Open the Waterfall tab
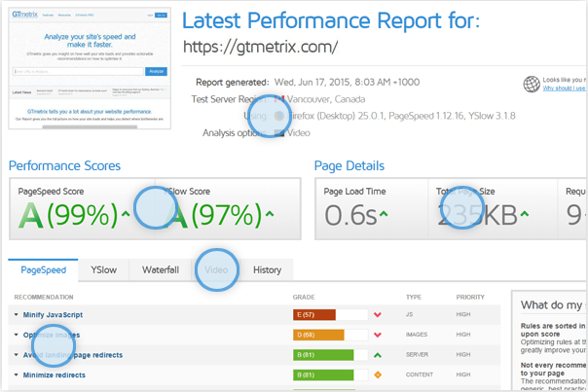Viewport: 588px width, 392px height. tap(160, 269)
